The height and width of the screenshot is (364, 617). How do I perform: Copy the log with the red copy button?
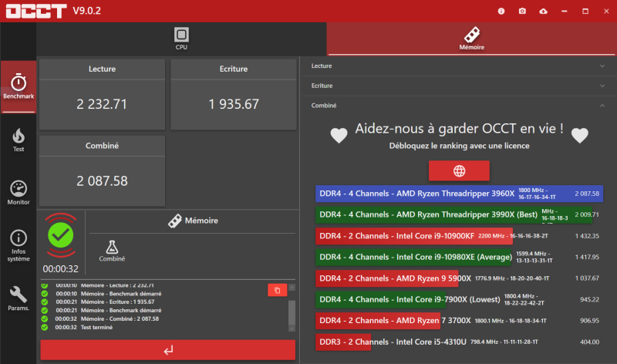point(277,290)
